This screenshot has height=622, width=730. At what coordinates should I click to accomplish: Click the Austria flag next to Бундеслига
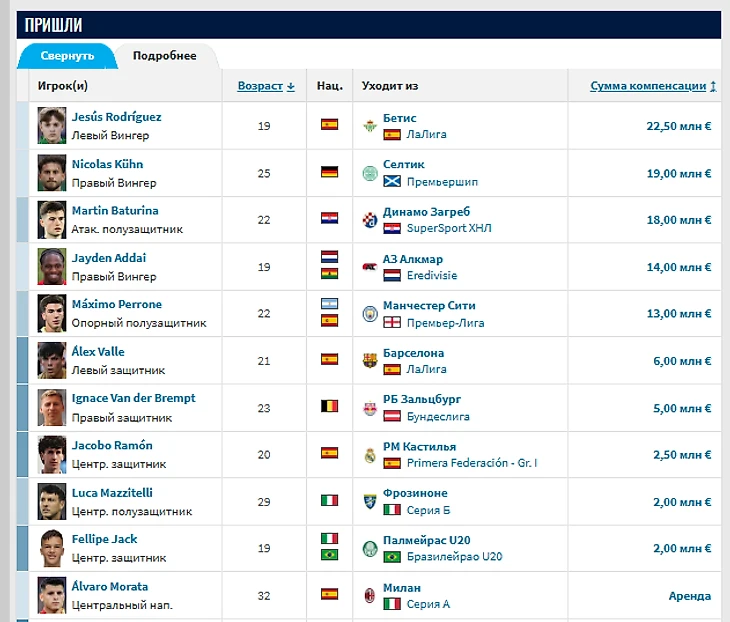pyautogui.click(x=392, y=416)
